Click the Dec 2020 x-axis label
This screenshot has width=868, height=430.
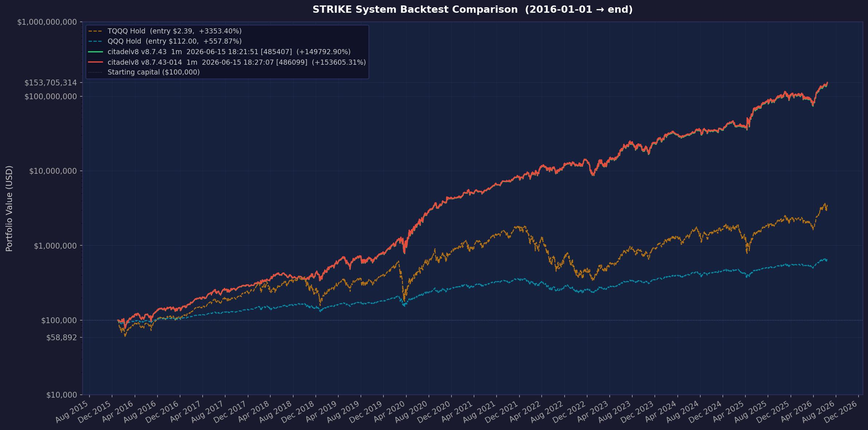pyautogui.click(x=434, y=411)
